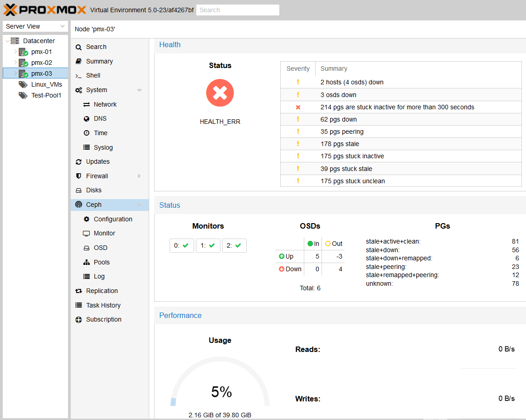Click the Network arrows icon
526x420 pixels.
click(86, 104)
